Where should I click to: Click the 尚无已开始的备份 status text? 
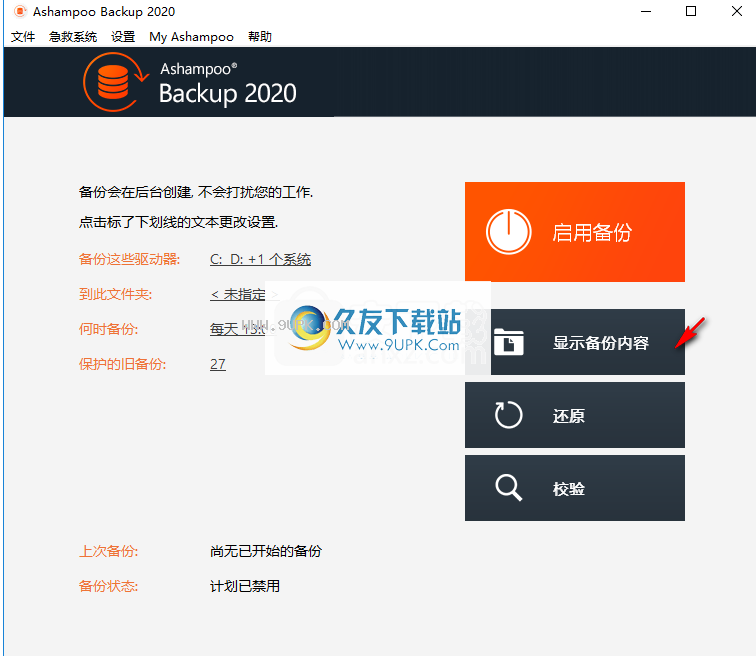click(x=266, y=551)
